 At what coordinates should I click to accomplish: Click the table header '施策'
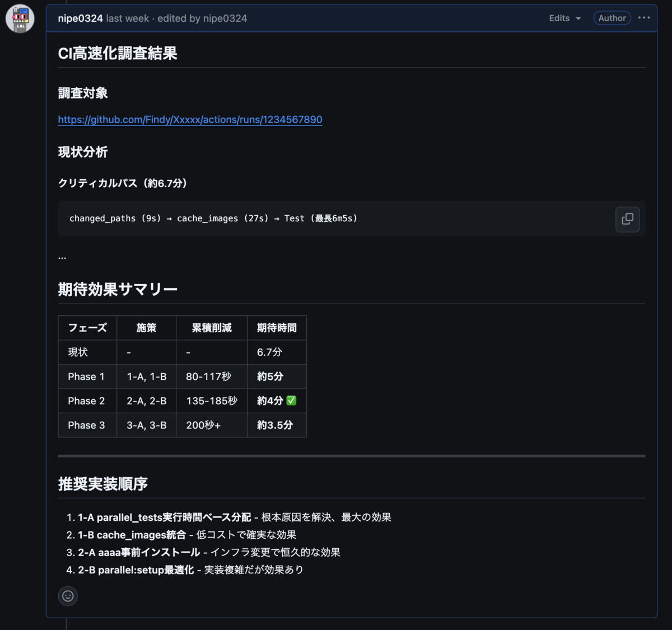tap(147, 328)
